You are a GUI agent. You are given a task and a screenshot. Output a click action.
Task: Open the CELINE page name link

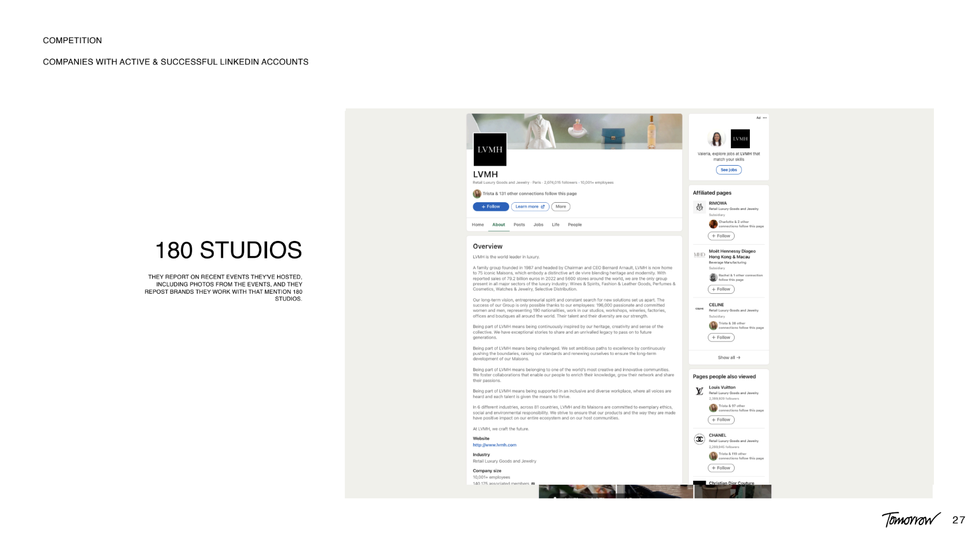(716, 305)
